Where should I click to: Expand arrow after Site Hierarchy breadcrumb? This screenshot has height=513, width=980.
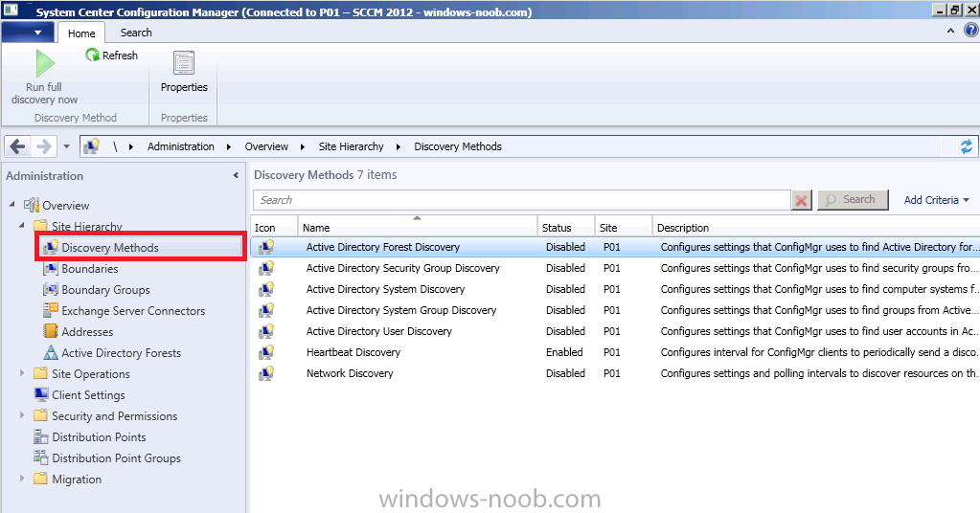click(x=399, y=146)
